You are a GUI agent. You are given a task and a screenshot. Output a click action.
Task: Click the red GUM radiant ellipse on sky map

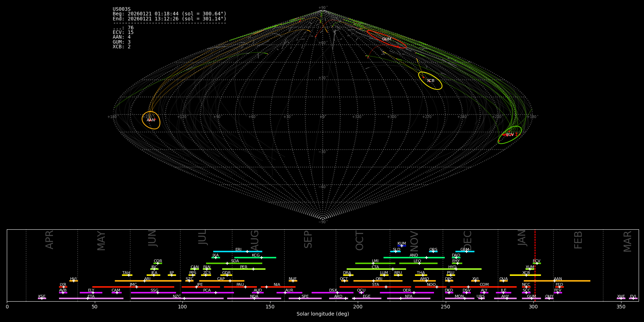coord(386,39)
